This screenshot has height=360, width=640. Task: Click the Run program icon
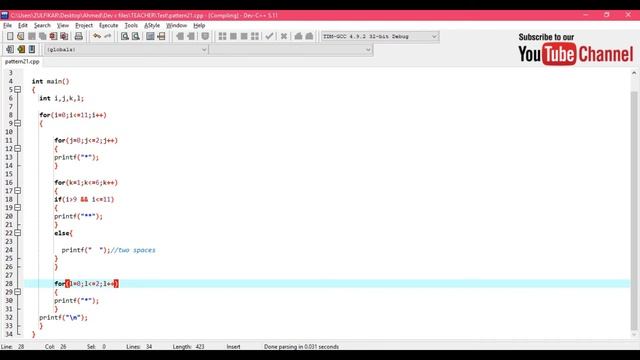point(233,36)
